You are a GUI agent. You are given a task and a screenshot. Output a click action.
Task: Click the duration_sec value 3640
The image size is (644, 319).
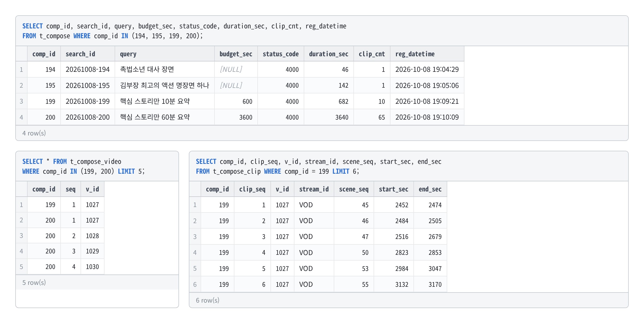click(x=329, y=117)
